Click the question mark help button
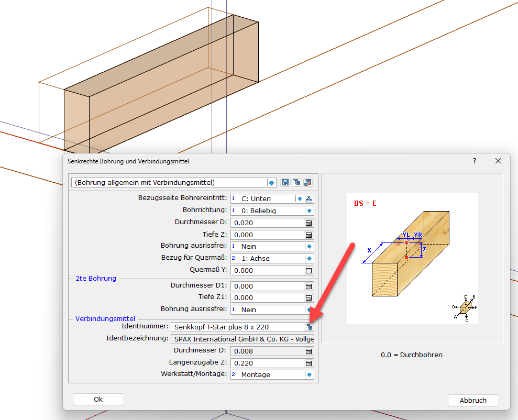This screenshot has height=420, width=518. tap(475, 161)
